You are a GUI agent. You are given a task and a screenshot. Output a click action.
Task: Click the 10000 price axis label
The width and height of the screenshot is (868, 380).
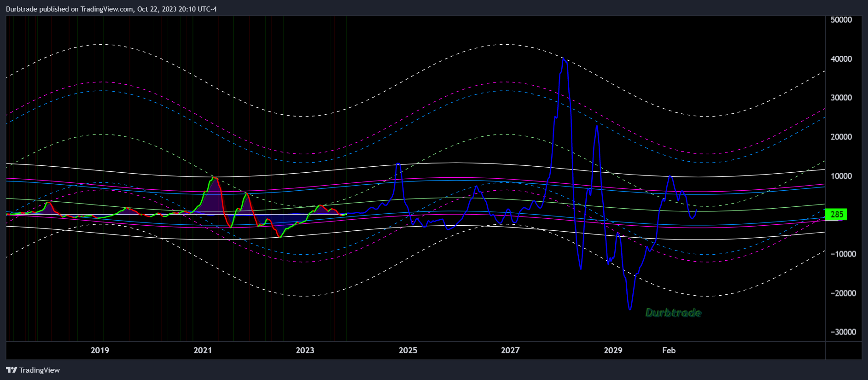coord(841,176)
